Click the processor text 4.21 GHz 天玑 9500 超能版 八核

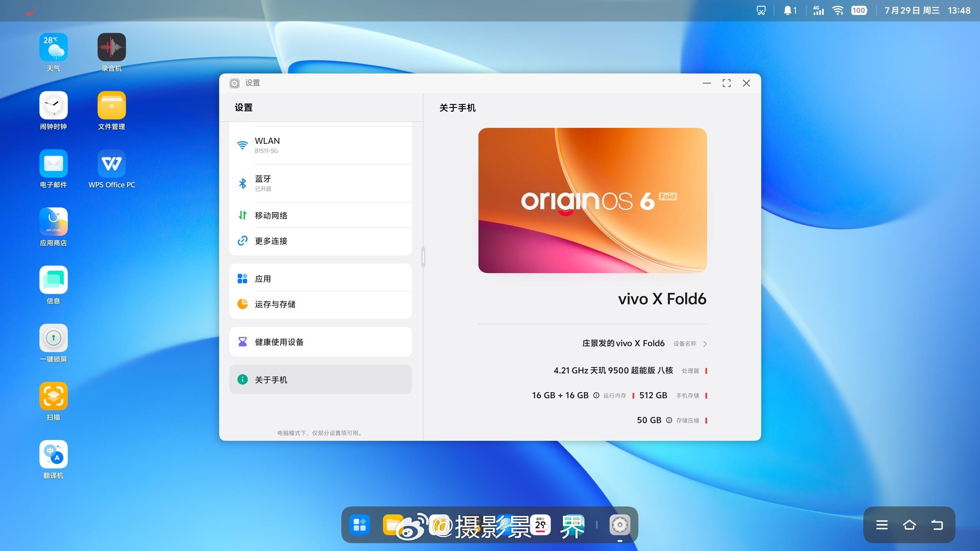tap(613, 370)
